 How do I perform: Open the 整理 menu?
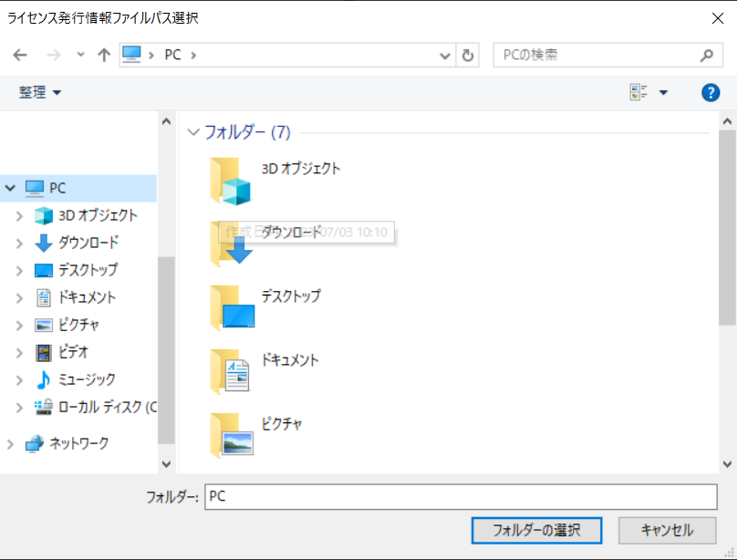tap(40, 92)
